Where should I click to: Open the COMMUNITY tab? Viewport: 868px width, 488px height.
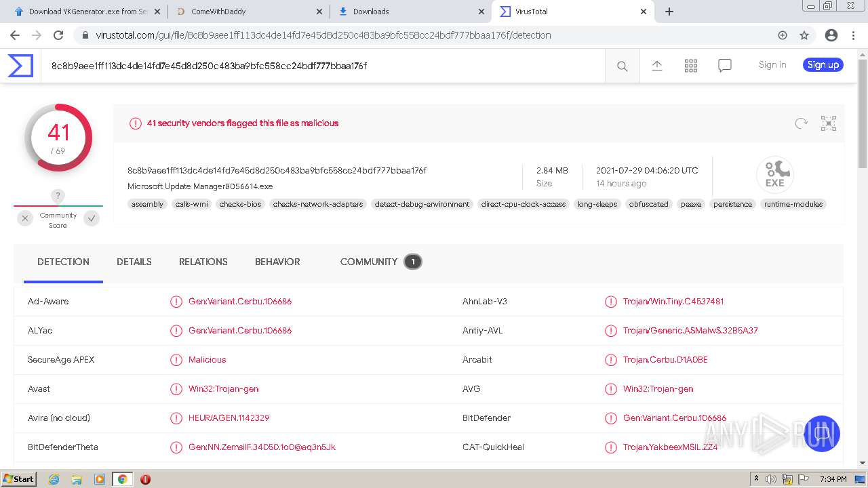click(x=381, y=262)
